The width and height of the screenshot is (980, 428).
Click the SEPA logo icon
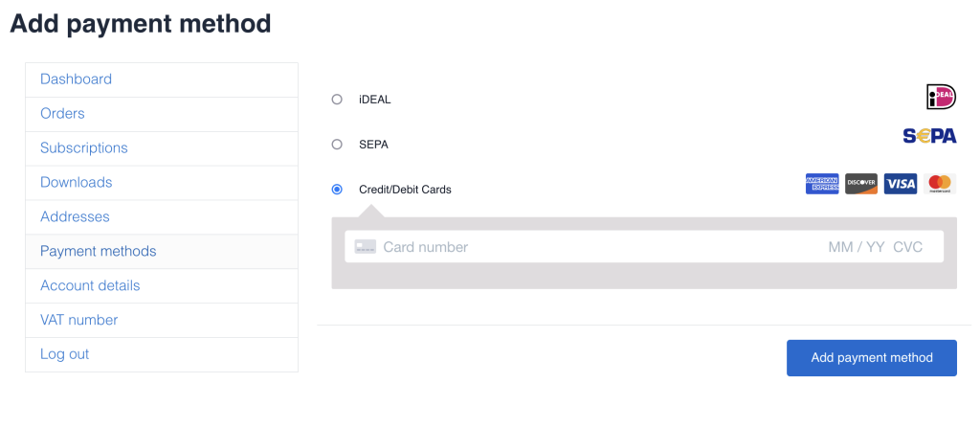click(929, 136)
